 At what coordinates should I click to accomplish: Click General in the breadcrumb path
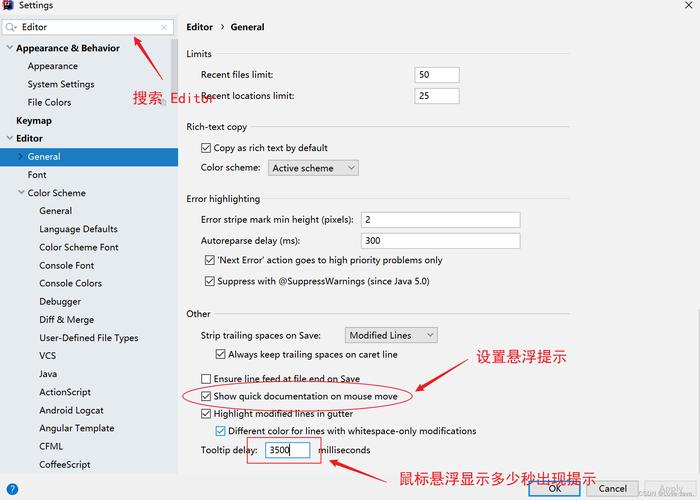[247, 27]
